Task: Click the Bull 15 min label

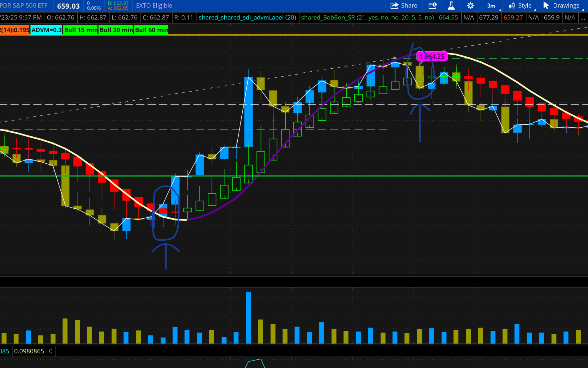Action: click(x=80, y=30)
